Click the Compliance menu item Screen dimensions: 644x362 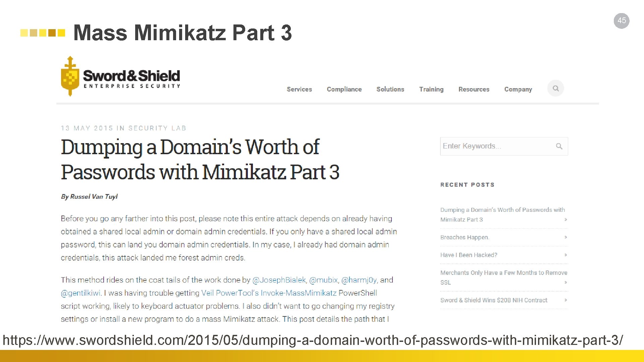click(344, 89)
